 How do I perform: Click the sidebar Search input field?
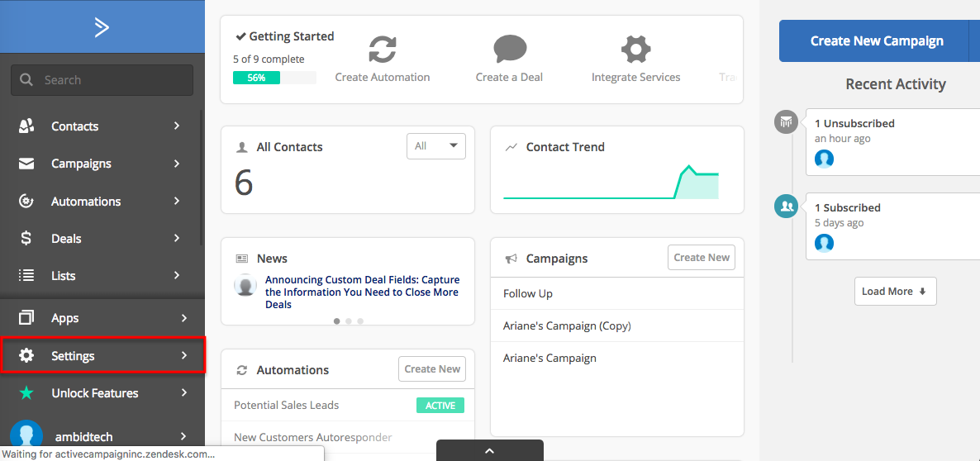[102, 80]
